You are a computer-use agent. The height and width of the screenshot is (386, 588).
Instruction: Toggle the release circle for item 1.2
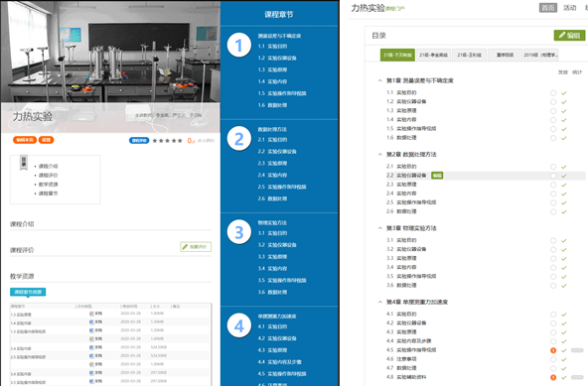tap(553, 102)
